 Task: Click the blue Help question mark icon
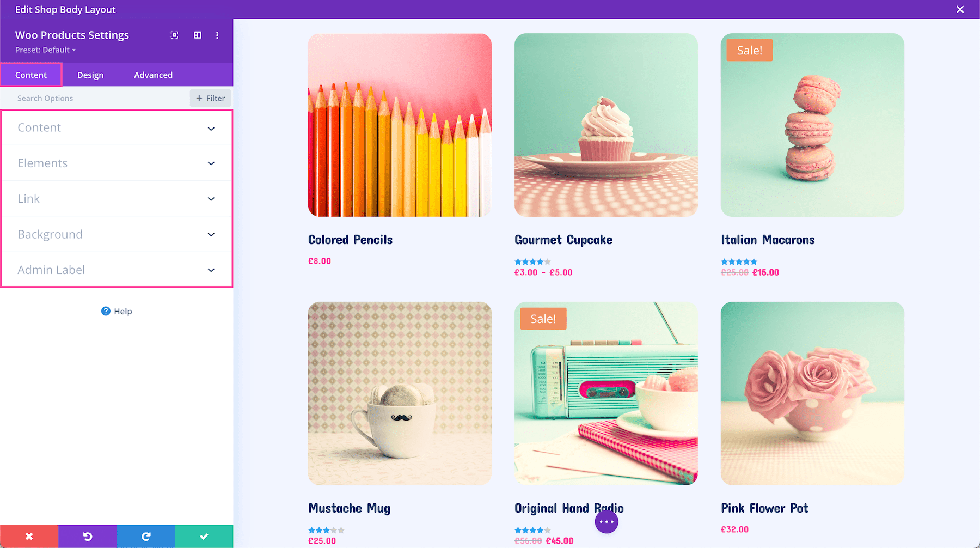(x=106, y=311)
